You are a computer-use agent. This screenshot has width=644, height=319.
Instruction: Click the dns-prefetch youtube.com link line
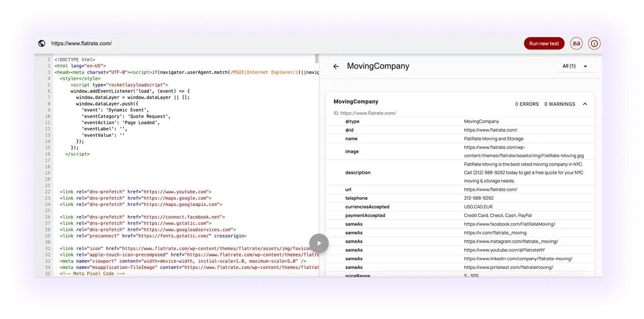point(136,192)
